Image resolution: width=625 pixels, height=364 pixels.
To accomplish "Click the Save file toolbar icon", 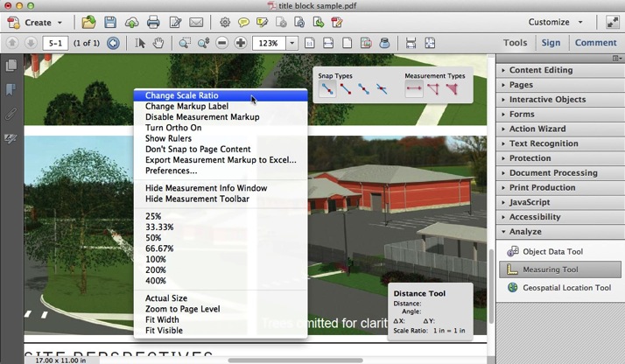I will tap(110, 22).
